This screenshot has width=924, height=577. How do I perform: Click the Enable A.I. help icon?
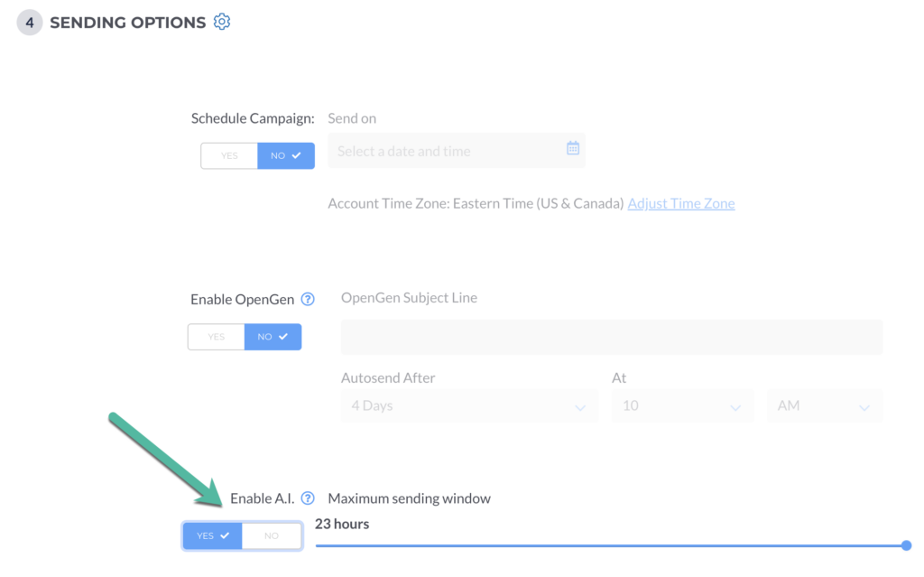click(x=308, y=498)
